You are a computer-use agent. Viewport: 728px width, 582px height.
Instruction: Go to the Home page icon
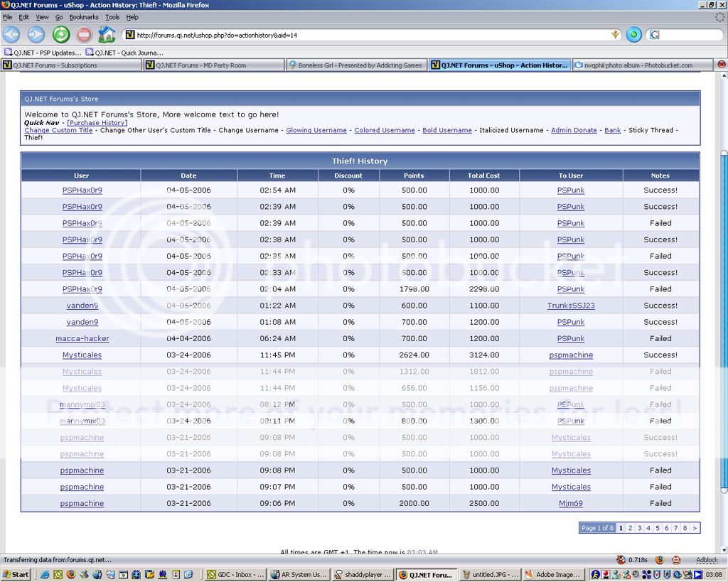click(107, 34)
